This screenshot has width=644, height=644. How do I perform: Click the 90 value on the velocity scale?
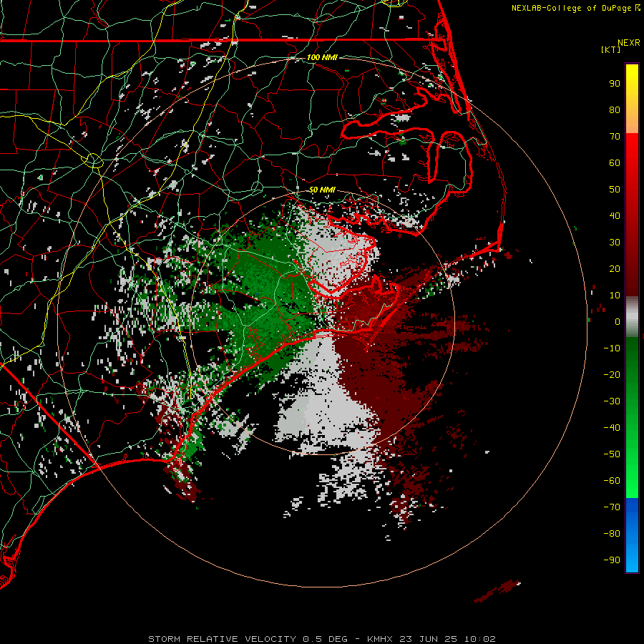point(615,84)
